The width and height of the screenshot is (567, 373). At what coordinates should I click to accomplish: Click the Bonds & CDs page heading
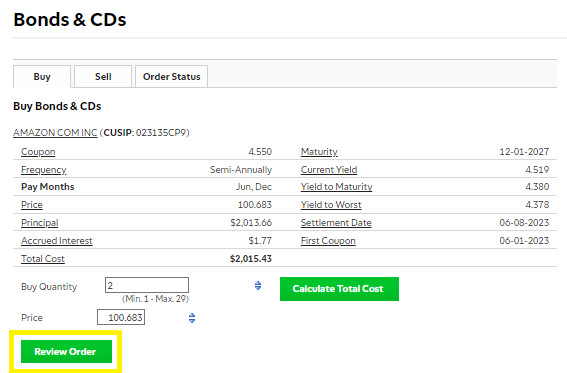click(x=70, y=20)
